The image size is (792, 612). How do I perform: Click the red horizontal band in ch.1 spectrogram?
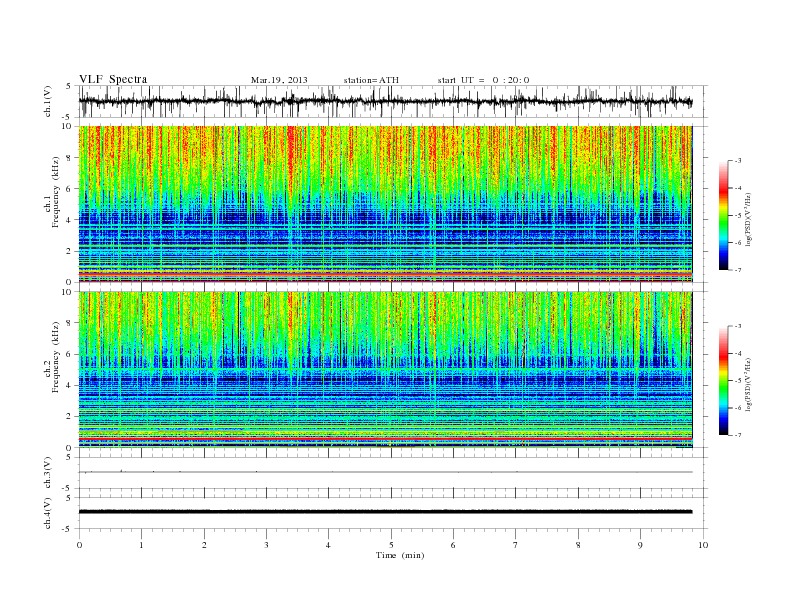[x=385, y=273]
